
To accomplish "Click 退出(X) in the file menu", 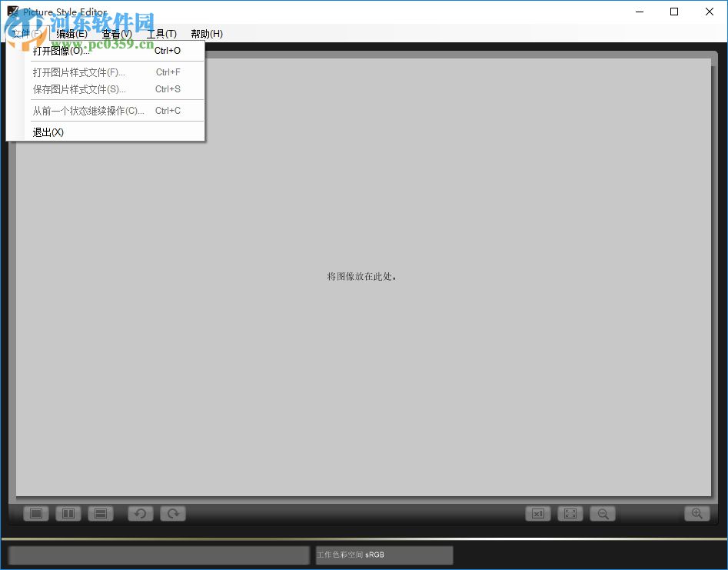I will (48, 132).
